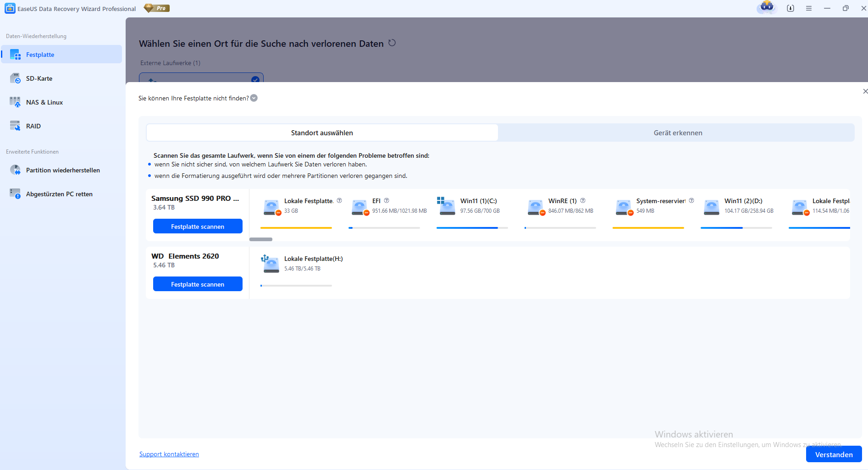Click the '104.17 GB/258.94 GB' size text
This screenshot has height=470, width=868.
[749, 211]
